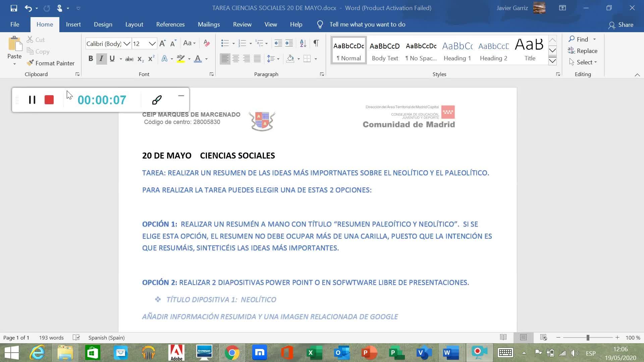Click the Sort paragraph icon

(x=303, y=43)
